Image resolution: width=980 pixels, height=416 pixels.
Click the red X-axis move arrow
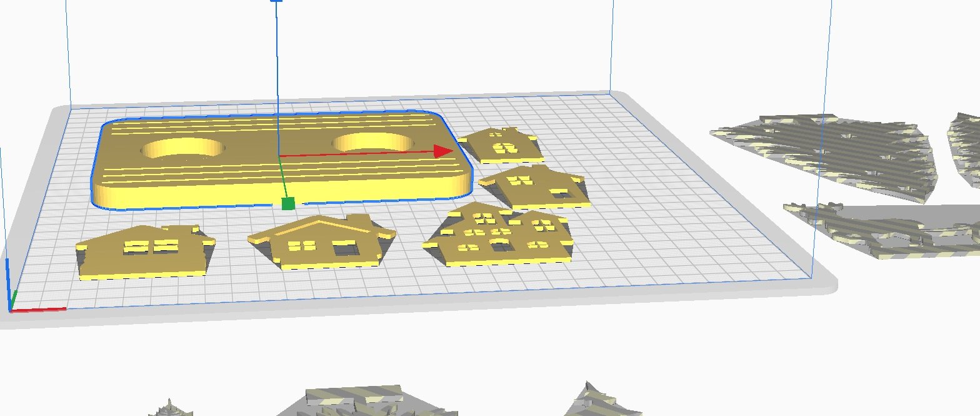point(443,151)
